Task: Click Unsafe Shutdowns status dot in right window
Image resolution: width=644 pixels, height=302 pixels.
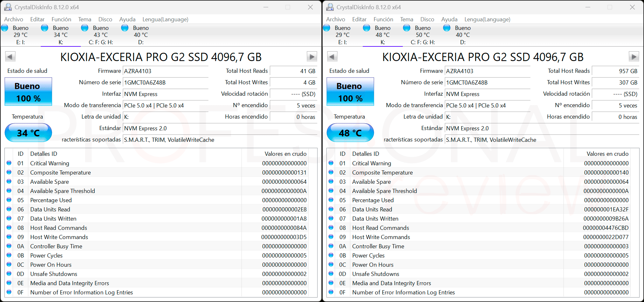Action: coord(331,274)
